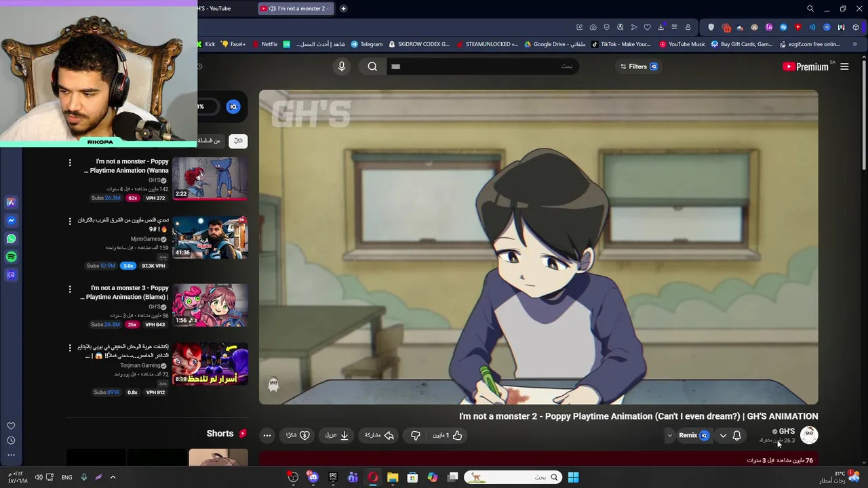Click the browser tab search magnifier

(810, 8)
